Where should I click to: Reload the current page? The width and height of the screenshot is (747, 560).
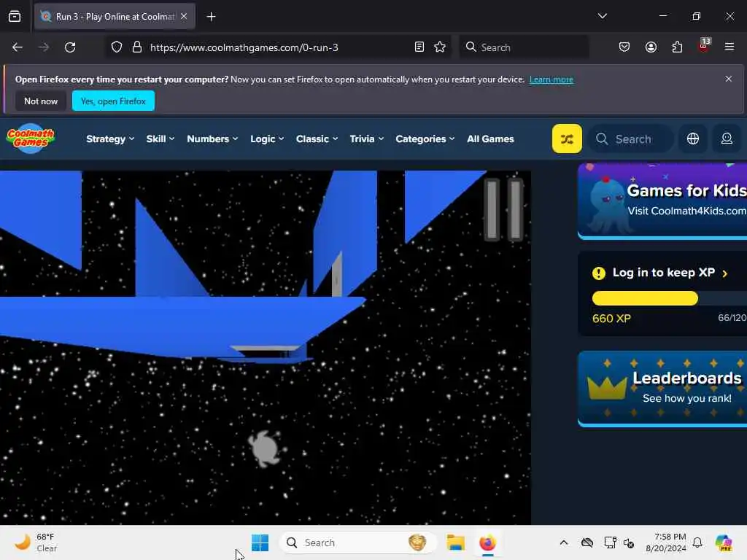click(70, 47)
